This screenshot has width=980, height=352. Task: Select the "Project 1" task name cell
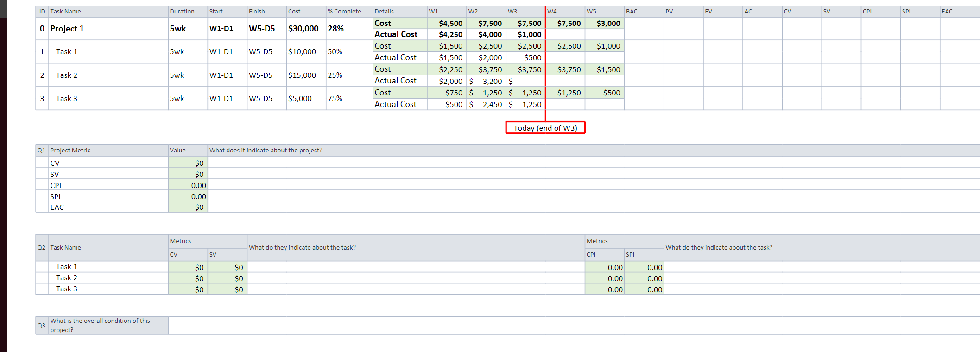tap(108, 29)
